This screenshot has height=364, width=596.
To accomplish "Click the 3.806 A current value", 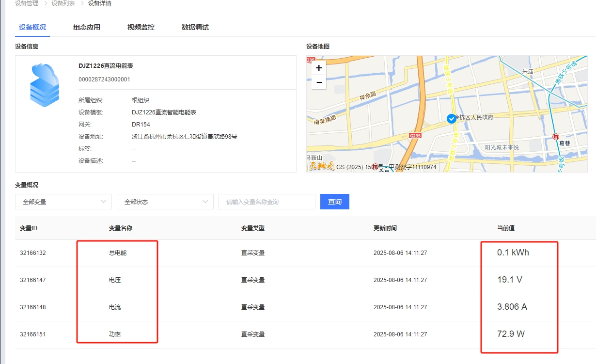I will 512,307.
